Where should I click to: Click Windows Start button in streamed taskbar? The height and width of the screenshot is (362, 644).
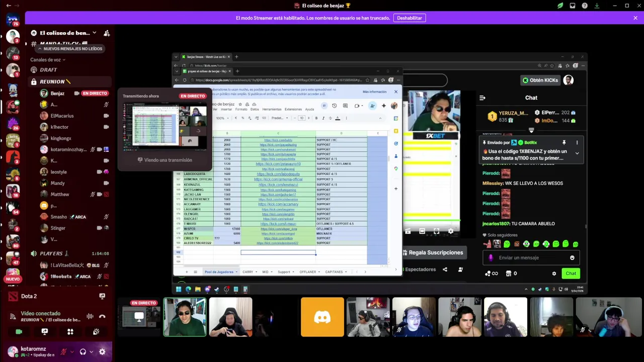coord(178,289)
